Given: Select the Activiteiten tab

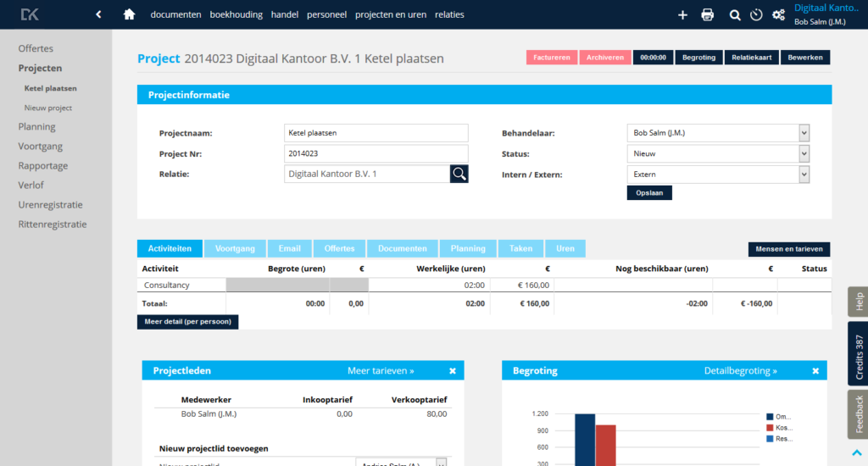Looking at the screenshot, I should (x=170, y=248).
